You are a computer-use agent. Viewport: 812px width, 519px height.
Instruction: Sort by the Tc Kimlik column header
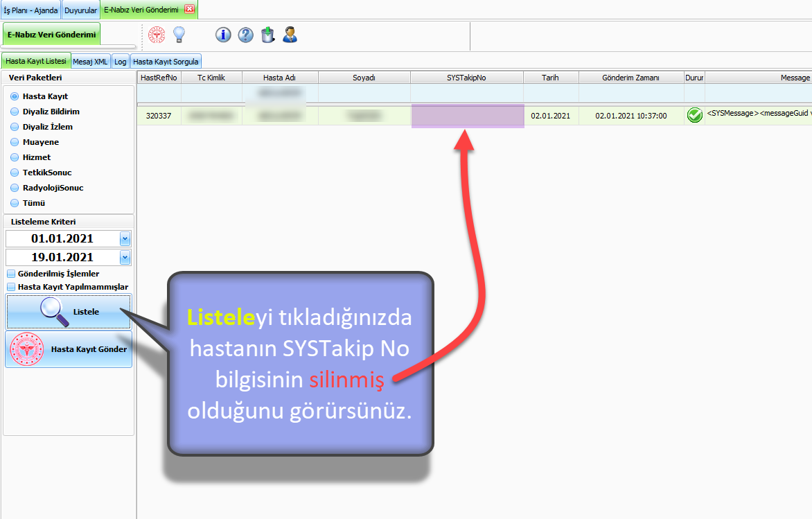[211, 78]
